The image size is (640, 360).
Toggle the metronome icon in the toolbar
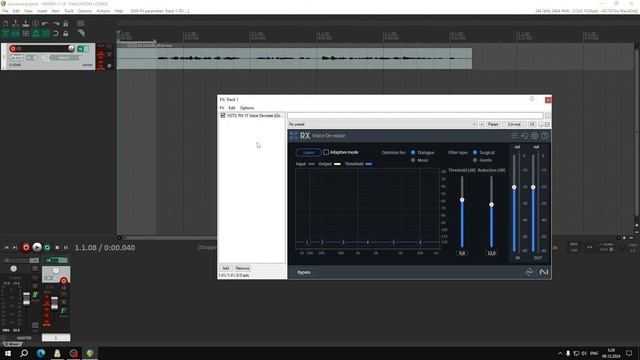pos(65,24)
